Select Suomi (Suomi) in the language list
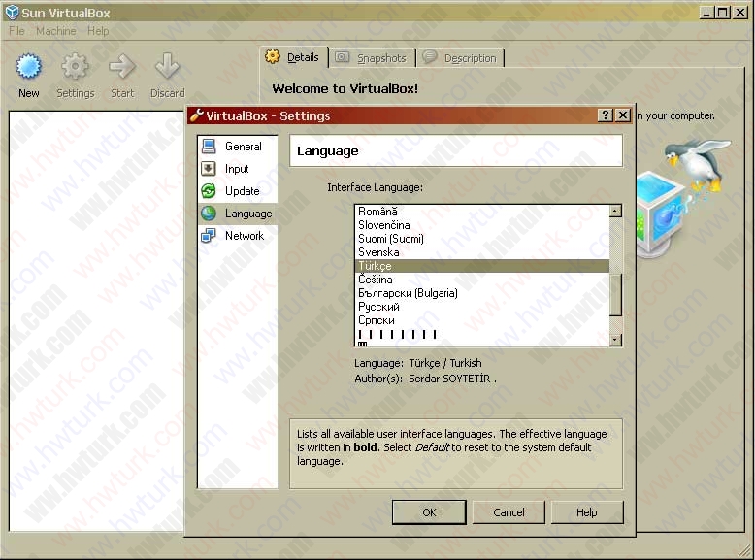This screenshot has width=755, height=560. click(482, 239)
